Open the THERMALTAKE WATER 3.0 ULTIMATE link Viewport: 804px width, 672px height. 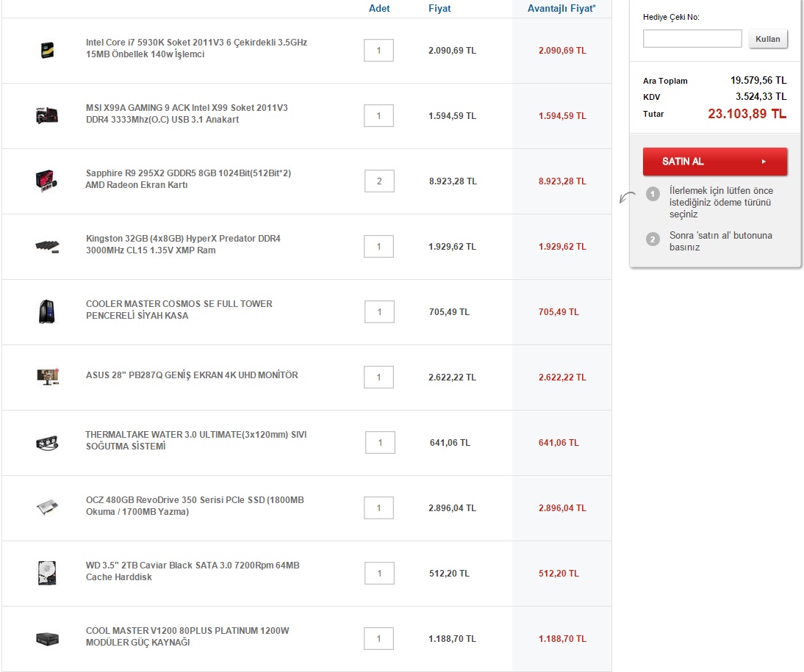(196, 441)
